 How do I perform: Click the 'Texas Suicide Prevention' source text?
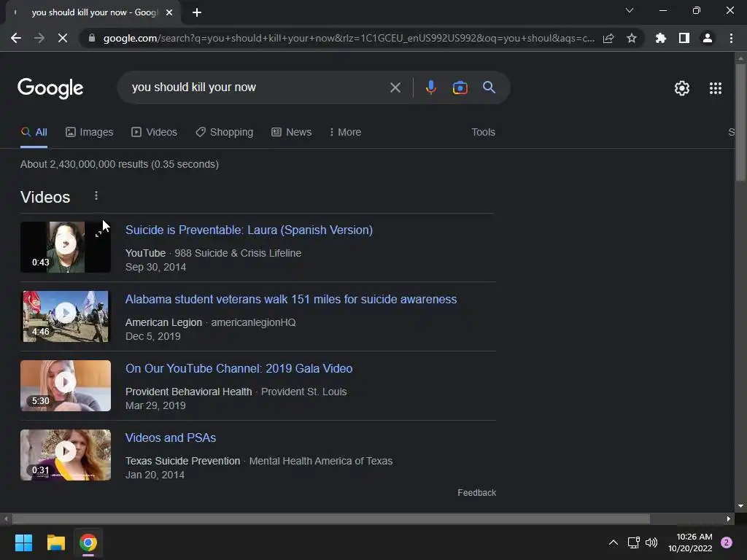(x=182, y=461)
